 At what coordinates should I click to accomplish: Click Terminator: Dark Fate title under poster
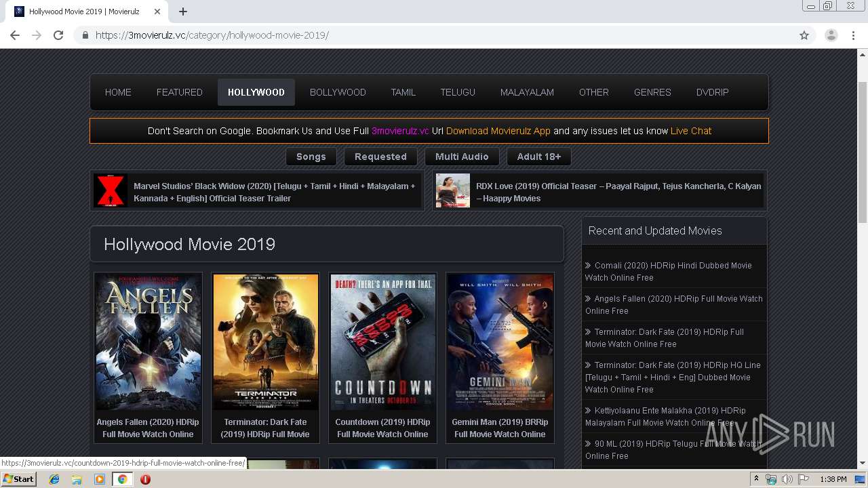point(265,428)
